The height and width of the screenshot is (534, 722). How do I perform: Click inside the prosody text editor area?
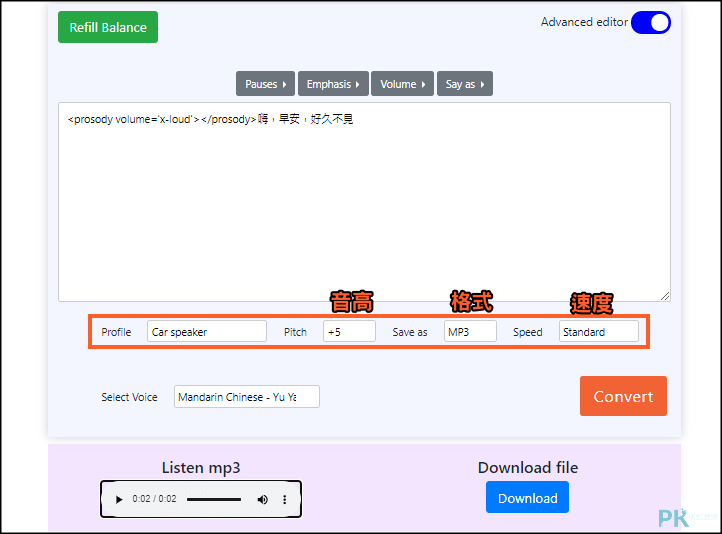click(364, 202)
